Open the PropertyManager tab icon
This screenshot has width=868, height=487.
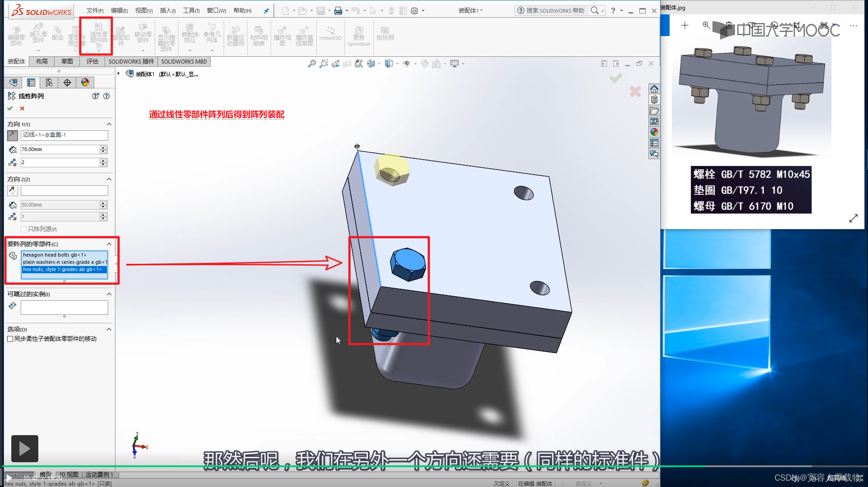tap(31, 83)
